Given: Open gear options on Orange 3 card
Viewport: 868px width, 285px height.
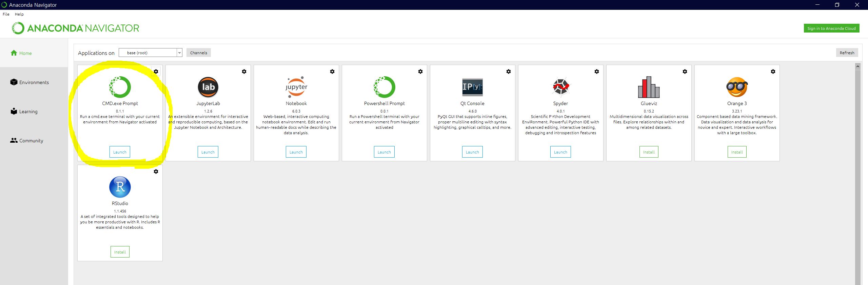Looking at the screenshot, I should point(773,72).
